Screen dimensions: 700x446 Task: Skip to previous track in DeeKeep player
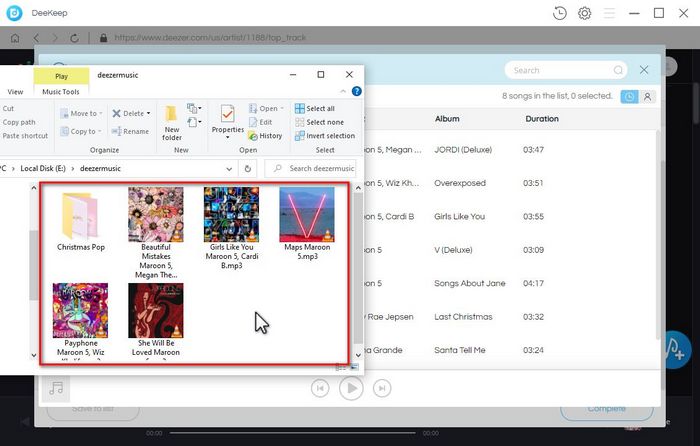tap(320, 388)
